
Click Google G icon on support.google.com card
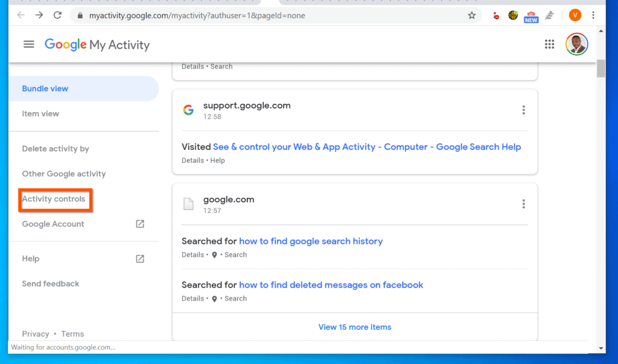pyautogui.click(x=188, y=110)
